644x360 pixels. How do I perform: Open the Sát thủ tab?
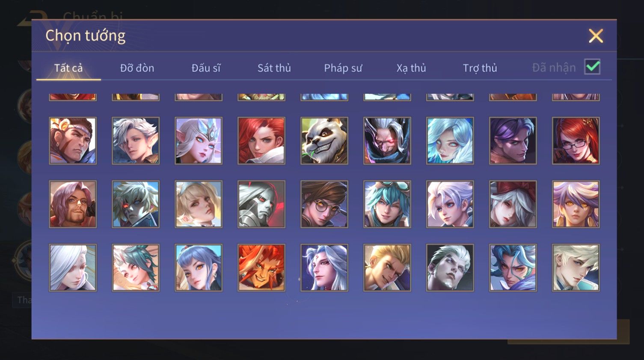pyautogui.click(x=274, y=68)
